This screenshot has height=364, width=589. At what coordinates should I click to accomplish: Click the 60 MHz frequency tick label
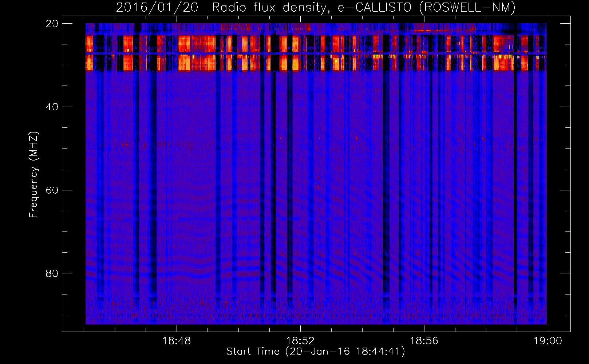tap(52, 190)
